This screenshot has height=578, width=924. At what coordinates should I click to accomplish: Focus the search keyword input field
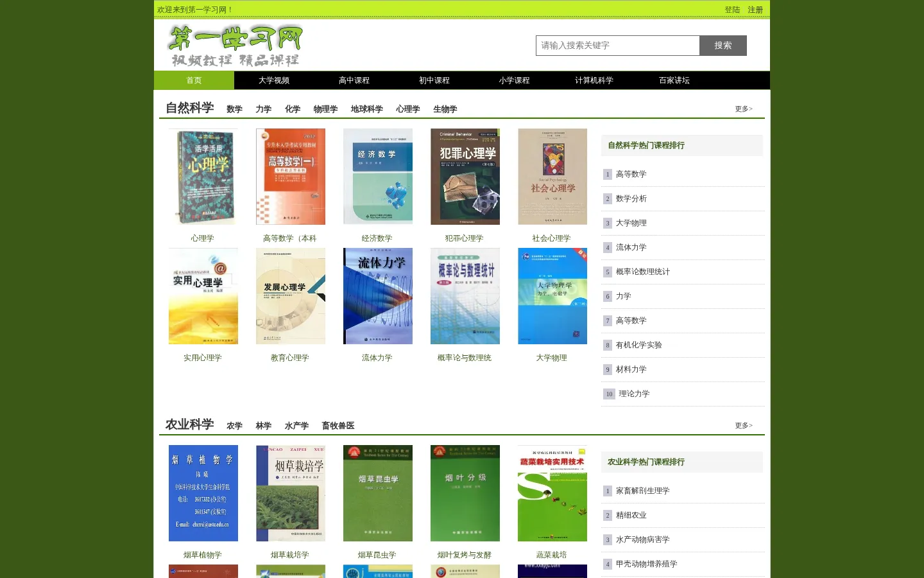tap(618, 46)
